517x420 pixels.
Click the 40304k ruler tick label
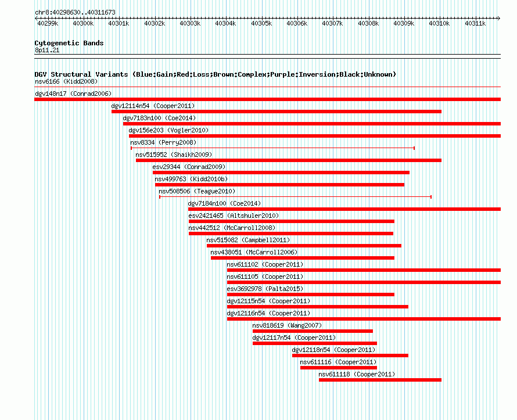225,23
